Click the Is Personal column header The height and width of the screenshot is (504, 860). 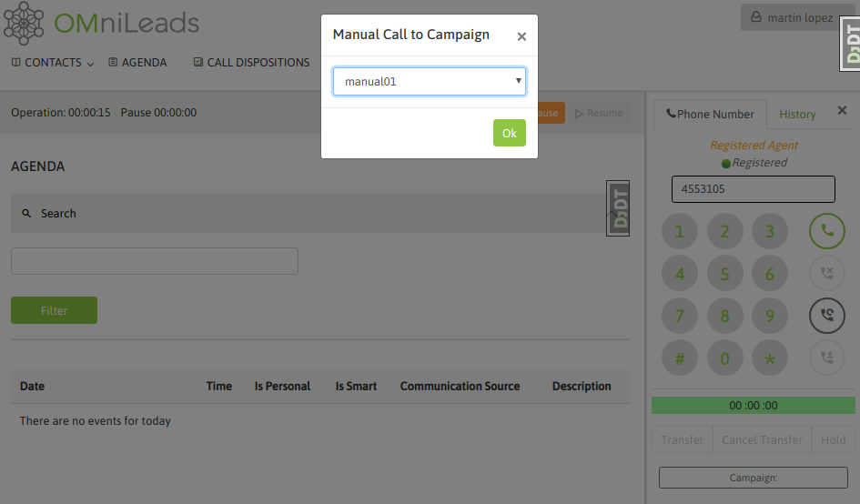[282, 386]
